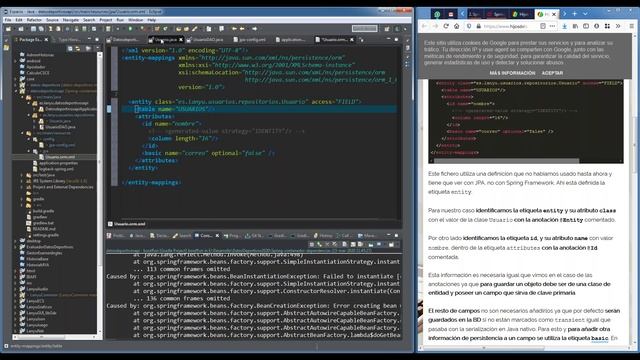Toggle Link with Editor in Package Explorer
Screen dimensions: 640x360
pyautogui.click(x=78, y=49)
